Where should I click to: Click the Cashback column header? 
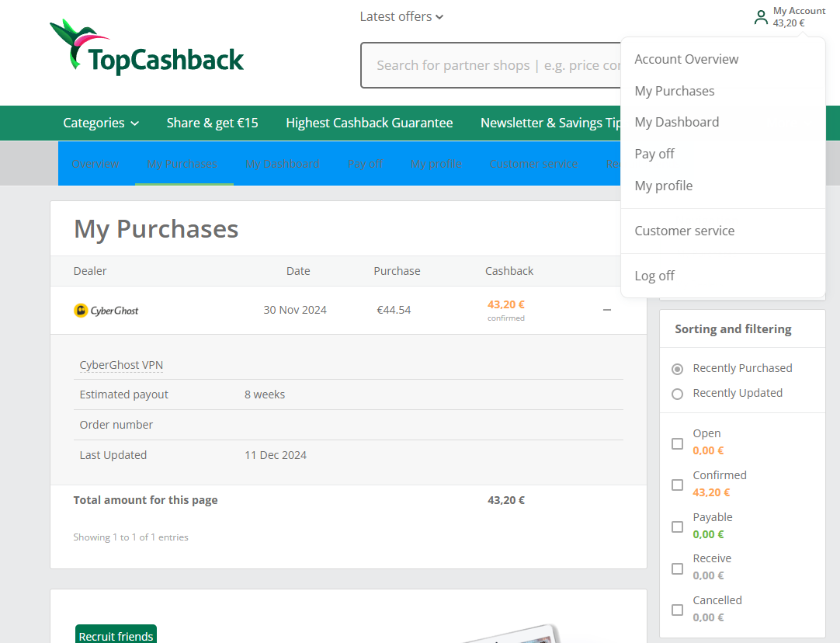click(x=509, y=271)
